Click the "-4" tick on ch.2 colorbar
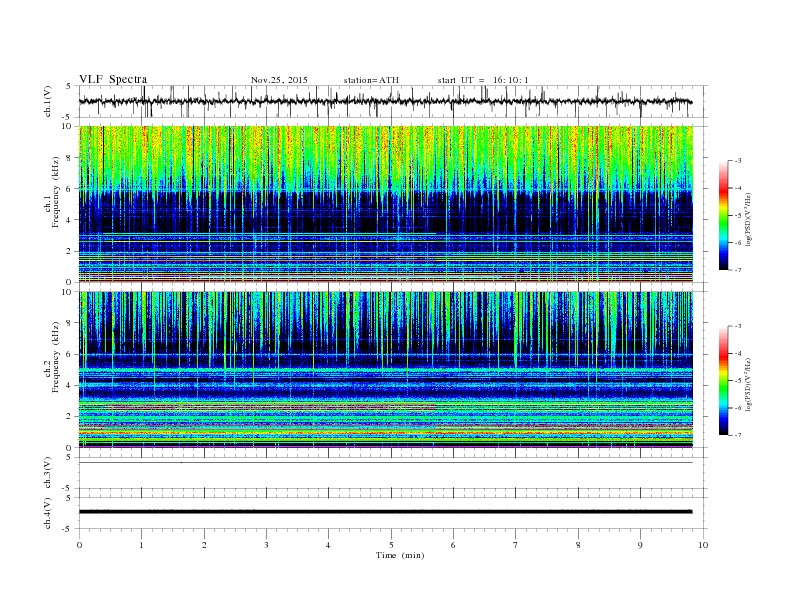This screenshot has width=792, height=612. click(x=738, y=353)
